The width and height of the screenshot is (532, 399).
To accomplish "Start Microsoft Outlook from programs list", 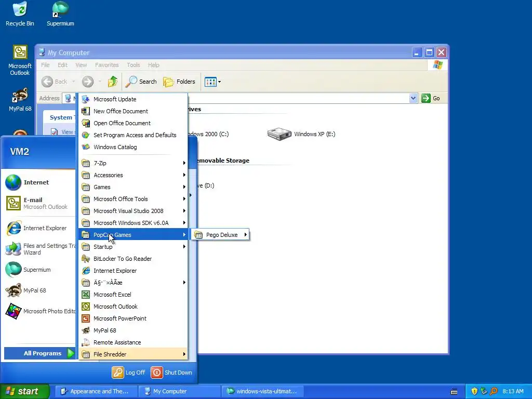I will [133, 307].
